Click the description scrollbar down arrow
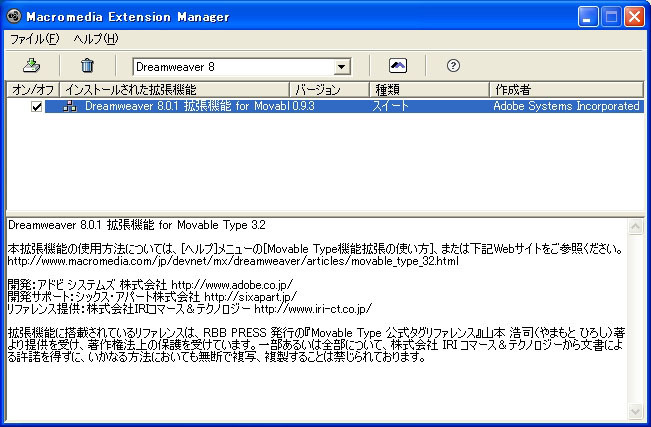 [635, 411]
